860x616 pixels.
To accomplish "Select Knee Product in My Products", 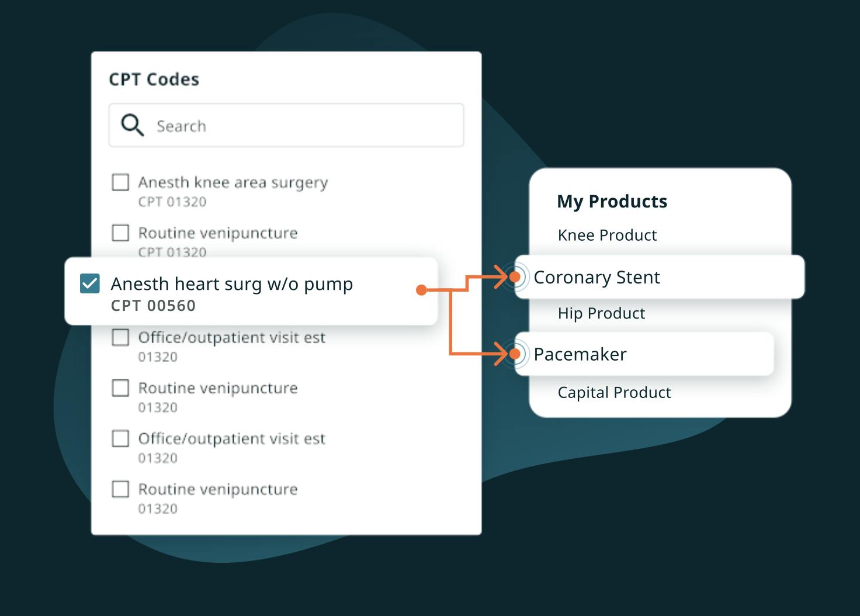I will (x=607, y=235).
